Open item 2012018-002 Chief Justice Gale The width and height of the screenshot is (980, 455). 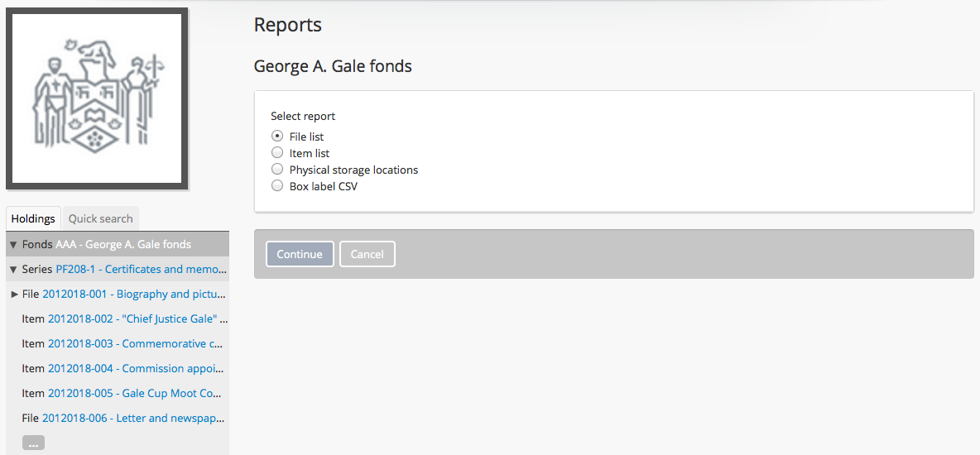tap(137, 318)
